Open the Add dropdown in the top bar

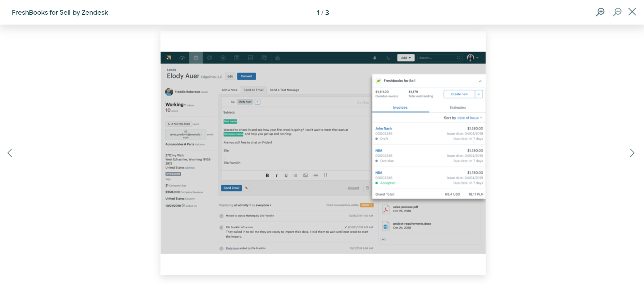point(406,58)
